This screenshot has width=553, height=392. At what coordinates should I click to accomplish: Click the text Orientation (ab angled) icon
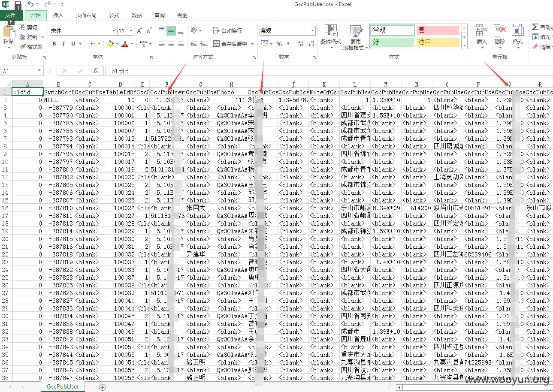coord(194,30)
